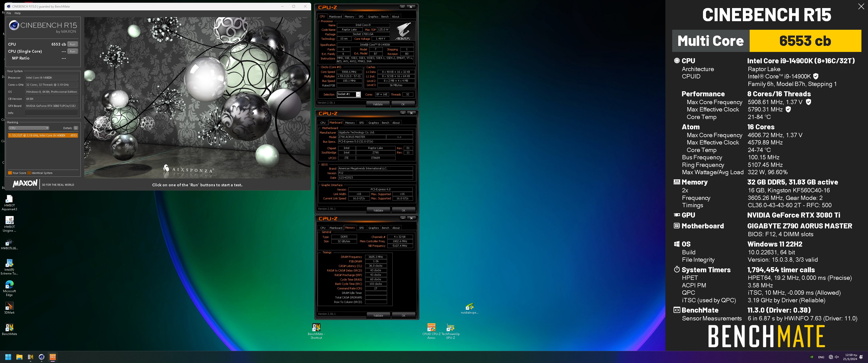The image size is (868, 363).
Task: Open Bench tab in Mainboard CPU-Z window
Action: pos(386,123)
